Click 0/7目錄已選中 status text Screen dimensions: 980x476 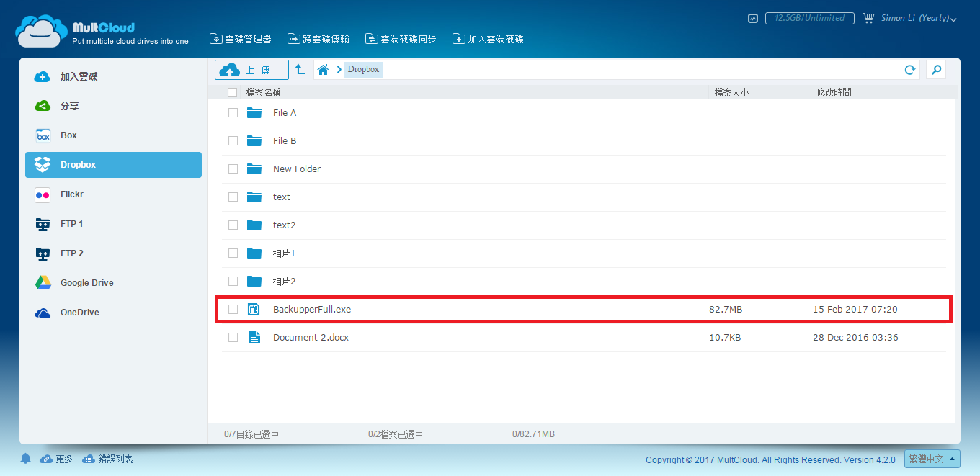point(251,434)
